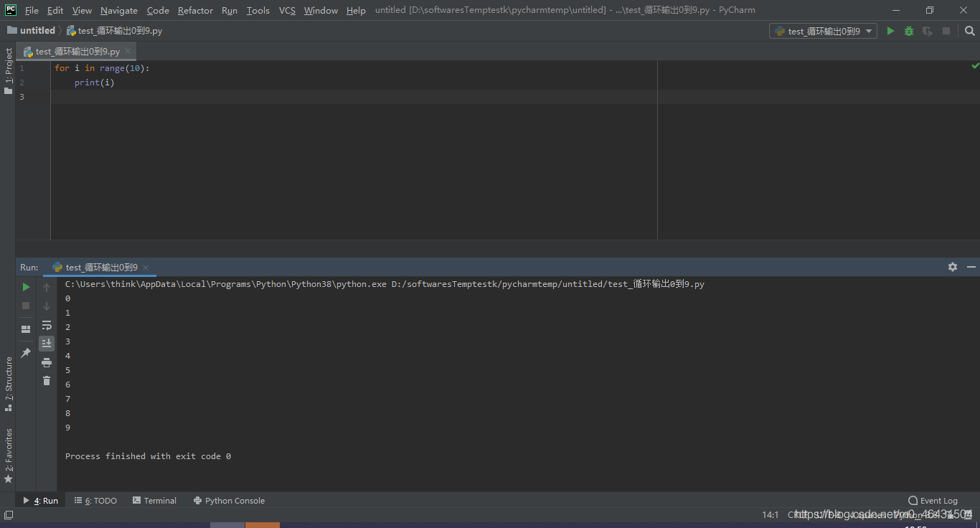This screenshot has width=980, height=528.
Task: Open Run panel settings gear
Action: point(952,267)
